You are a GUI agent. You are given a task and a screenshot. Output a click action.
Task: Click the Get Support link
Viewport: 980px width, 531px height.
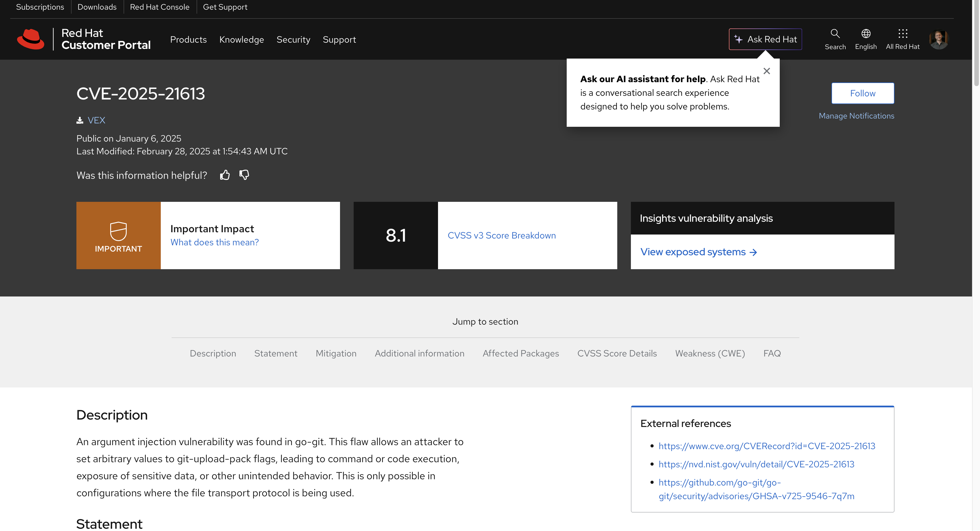point(225,7)
